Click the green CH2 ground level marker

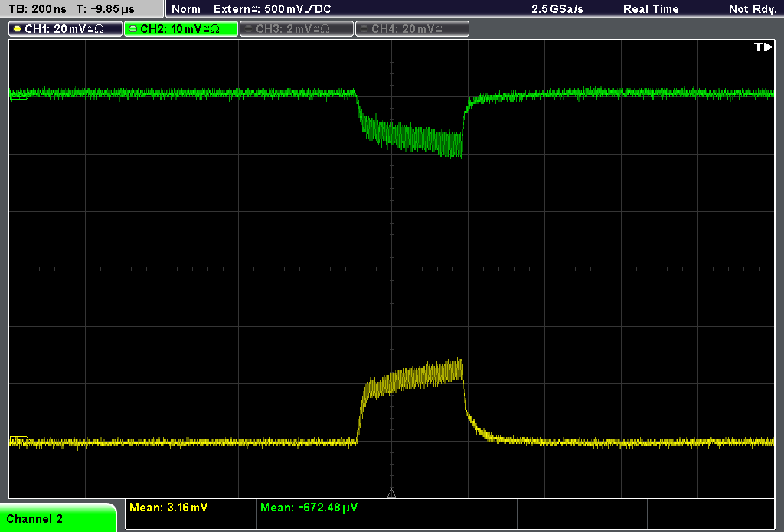pyautogui.click(x=19, y=94)
